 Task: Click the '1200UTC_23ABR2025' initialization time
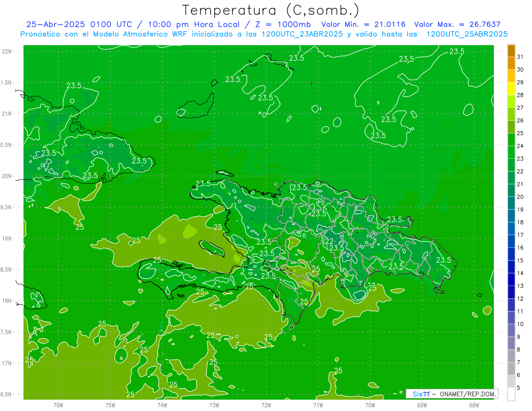[301, 34]
